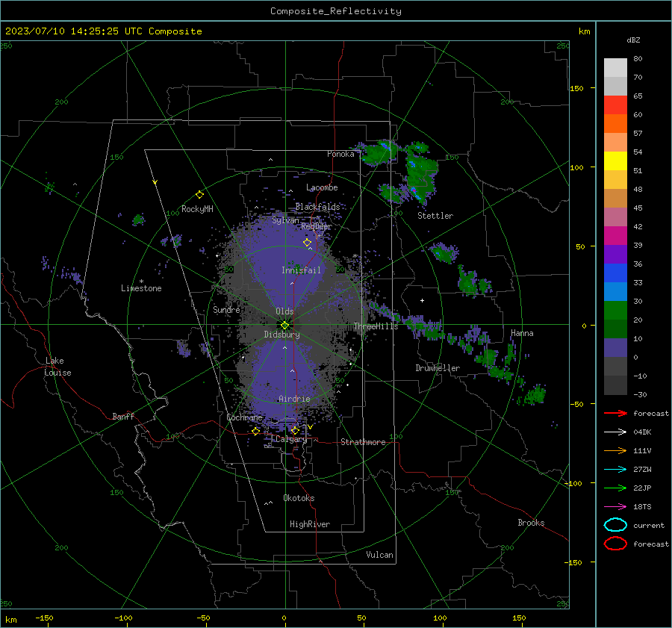
Task: Click the Innisfail city label
Action: pyautogui.click(x=301, y=270)
